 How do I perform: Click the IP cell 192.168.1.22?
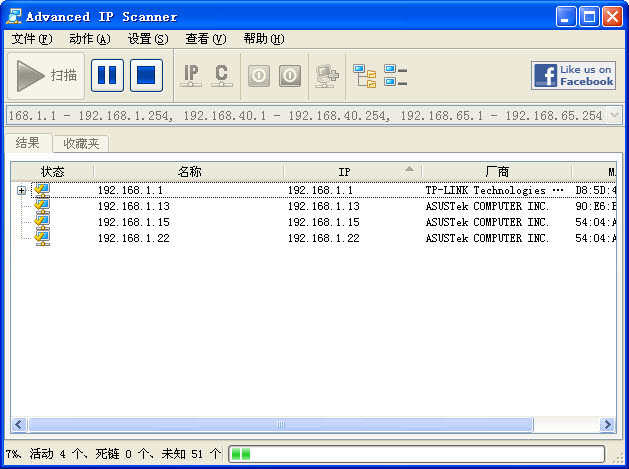tap(323, 238)
